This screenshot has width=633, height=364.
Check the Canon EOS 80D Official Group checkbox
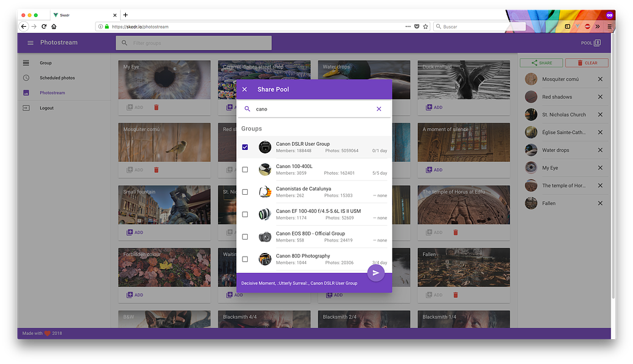pos(245,237)
